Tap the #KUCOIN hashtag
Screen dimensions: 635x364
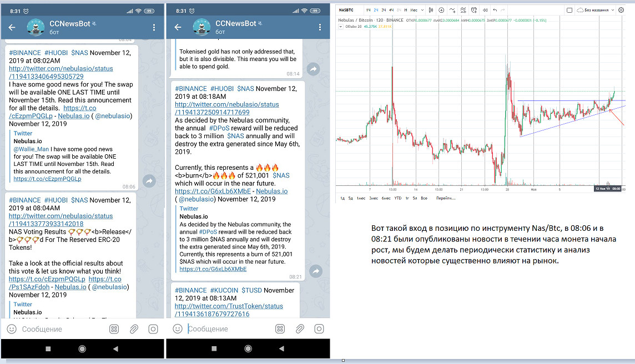tap(224, 290)
